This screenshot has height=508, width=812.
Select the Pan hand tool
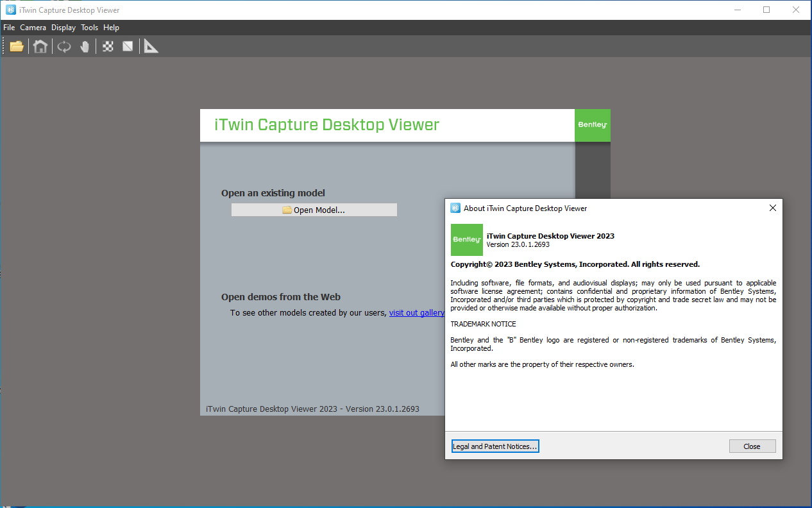point(85,46)
